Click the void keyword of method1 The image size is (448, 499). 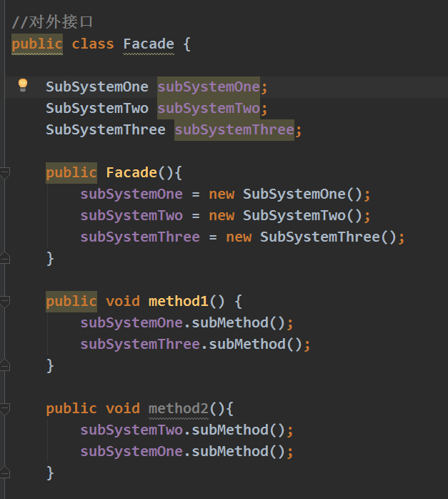pyautogui.click(x=123, y=302)
